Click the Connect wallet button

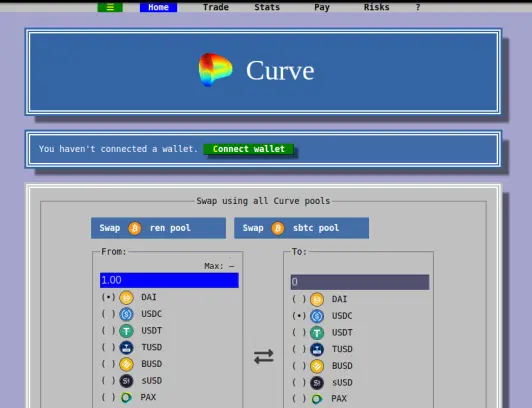pyautogui.click(x=249, y=149)
